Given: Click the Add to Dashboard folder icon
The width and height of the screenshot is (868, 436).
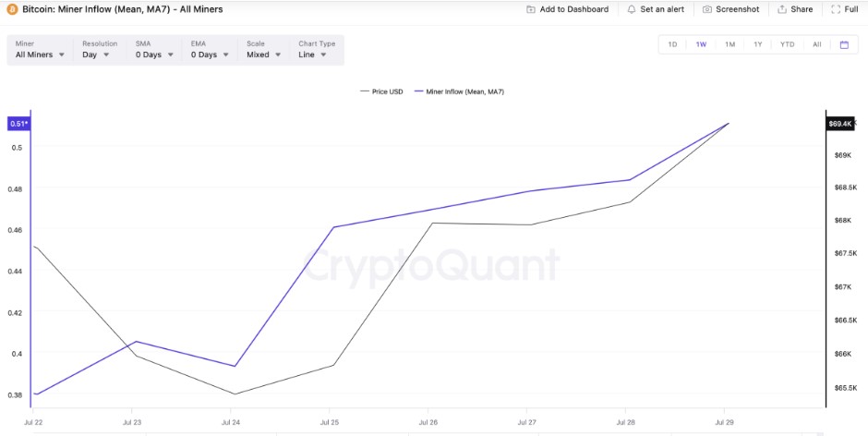Looking at the screenshot, I should tap(530, 9).
